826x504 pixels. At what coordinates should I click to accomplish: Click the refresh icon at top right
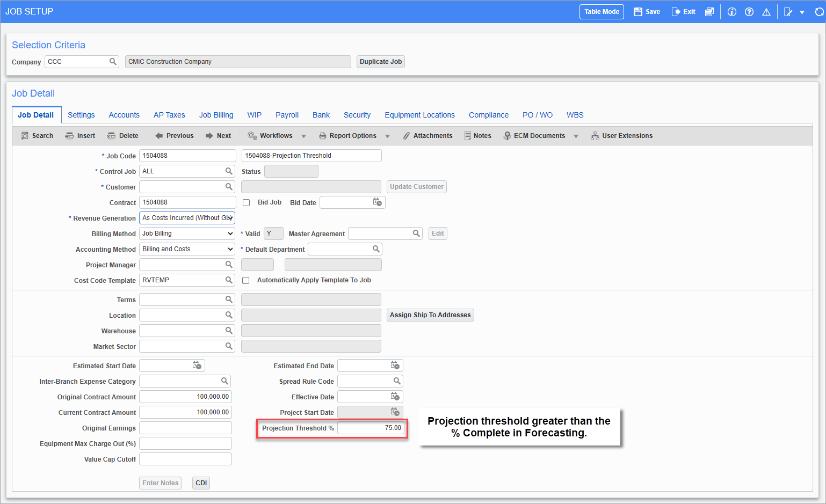tap(819, 12)
